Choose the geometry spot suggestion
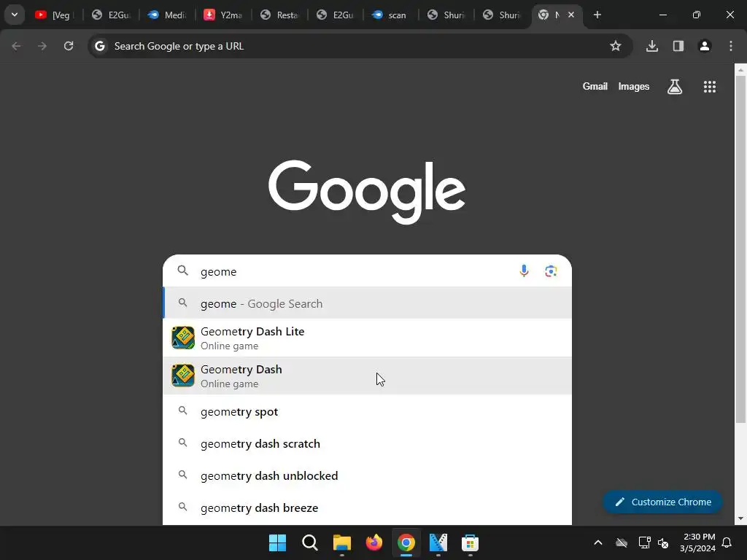This screenshot has width=747, height=560. point(367,411)
